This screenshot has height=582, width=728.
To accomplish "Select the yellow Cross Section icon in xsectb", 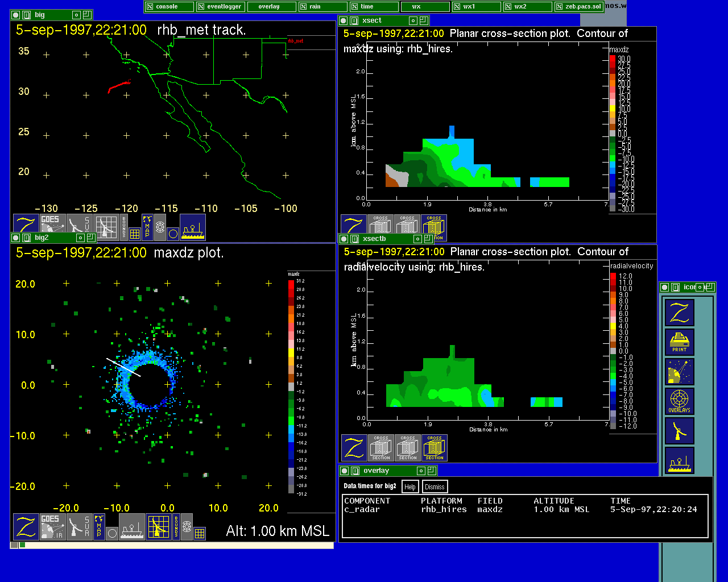I will [434, 448].
